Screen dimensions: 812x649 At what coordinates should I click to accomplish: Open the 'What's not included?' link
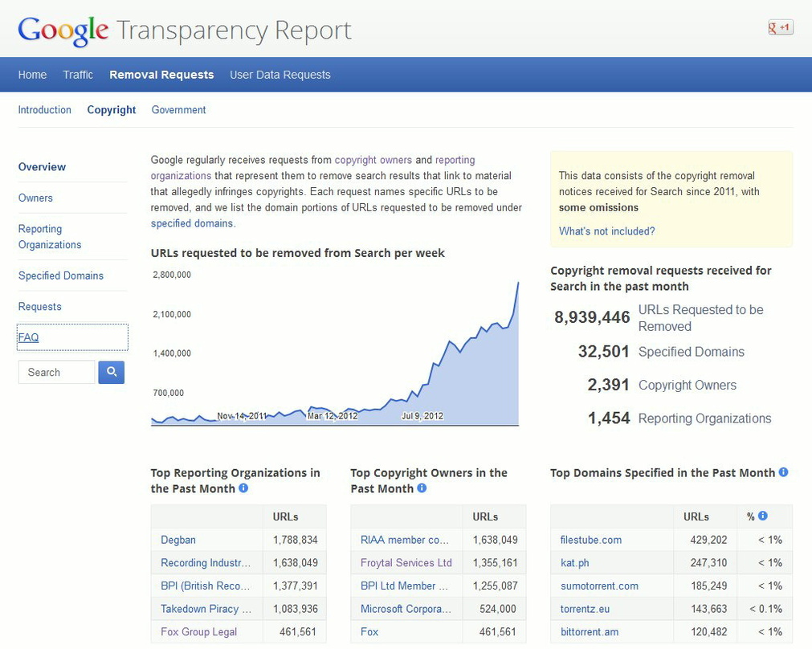point(607,231)
